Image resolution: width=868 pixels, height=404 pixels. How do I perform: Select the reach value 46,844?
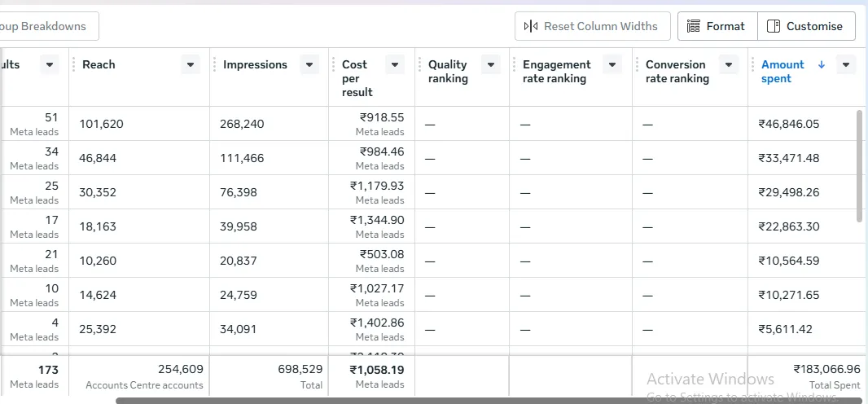(98, 158)
